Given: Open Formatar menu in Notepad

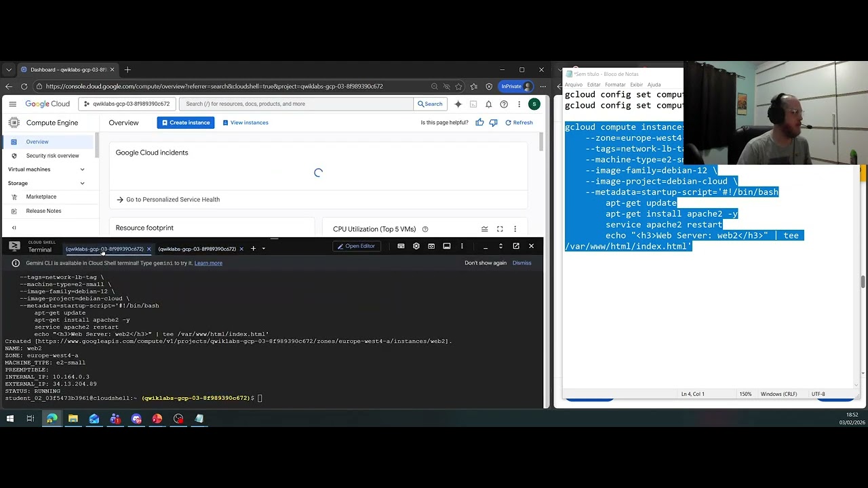Looking at the screenshot, I should (x=615, y=85).
